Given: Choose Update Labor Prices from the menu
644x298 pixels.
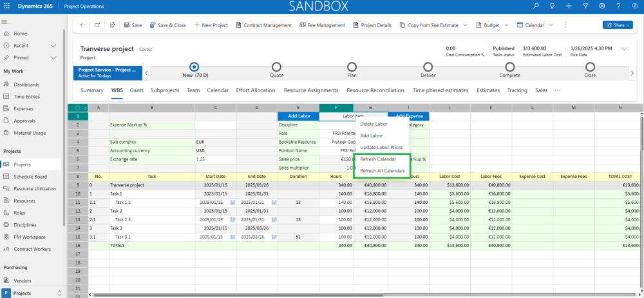Looking at the screenshot, I should pyautogui.click(x=381, y=147).
